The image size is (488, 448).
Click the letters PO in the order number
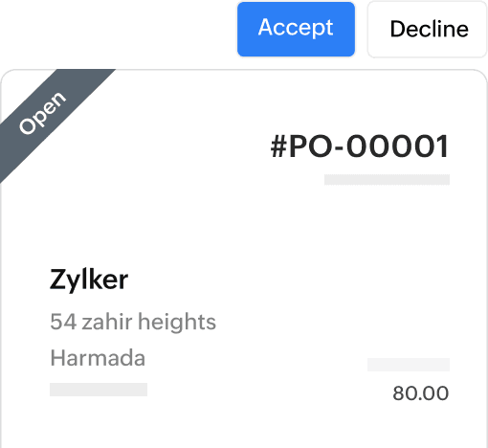(311, 146)
